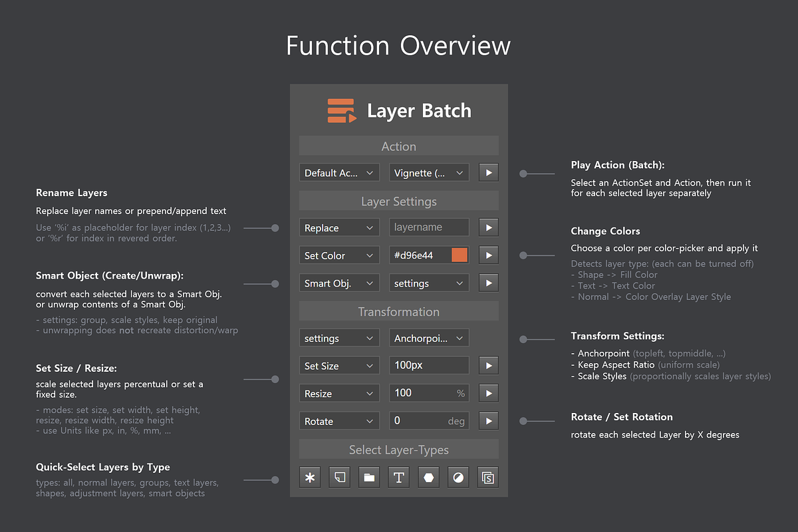This screenshot has height=532, width=798.
Task: Select the shape layers hexagon icon
Action: [428, 477]
